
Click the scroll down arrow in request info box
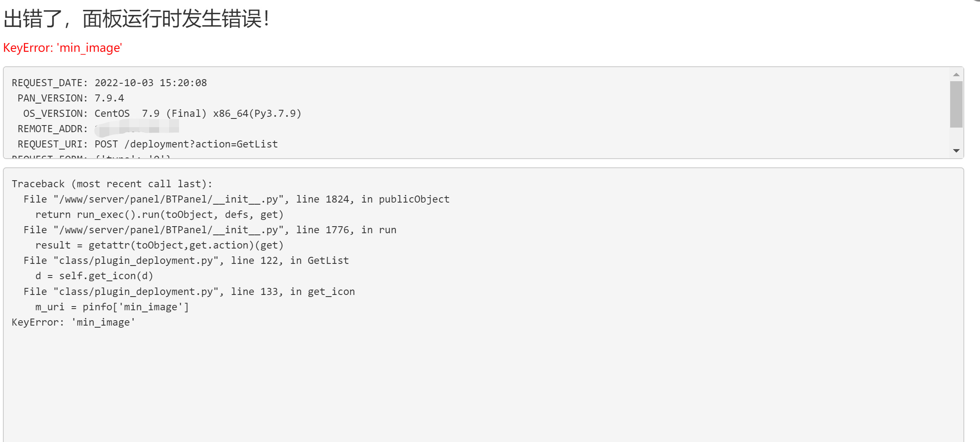956,151
